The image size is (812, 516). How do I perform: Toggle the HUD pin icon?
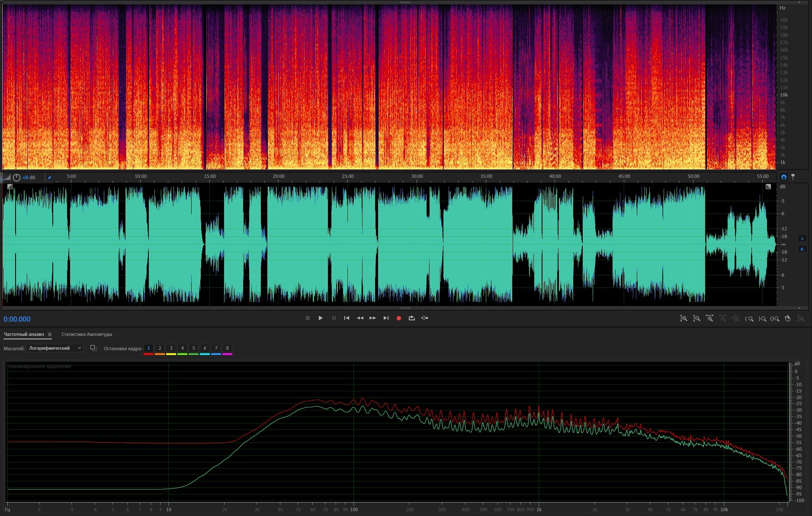tap(49, 177)
